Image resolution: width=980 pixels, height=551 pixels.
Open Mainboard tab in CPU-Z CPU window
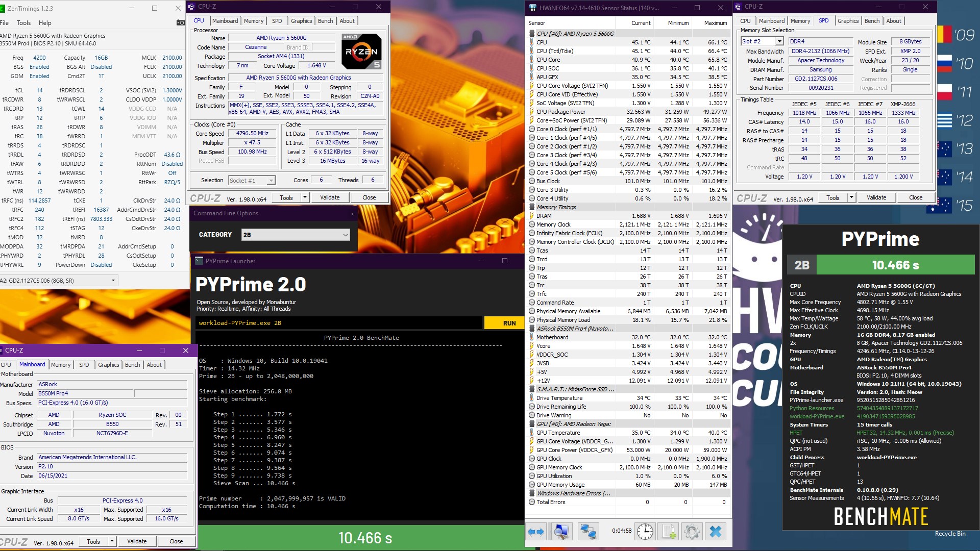pyautogui.click(x=225, y=21)
